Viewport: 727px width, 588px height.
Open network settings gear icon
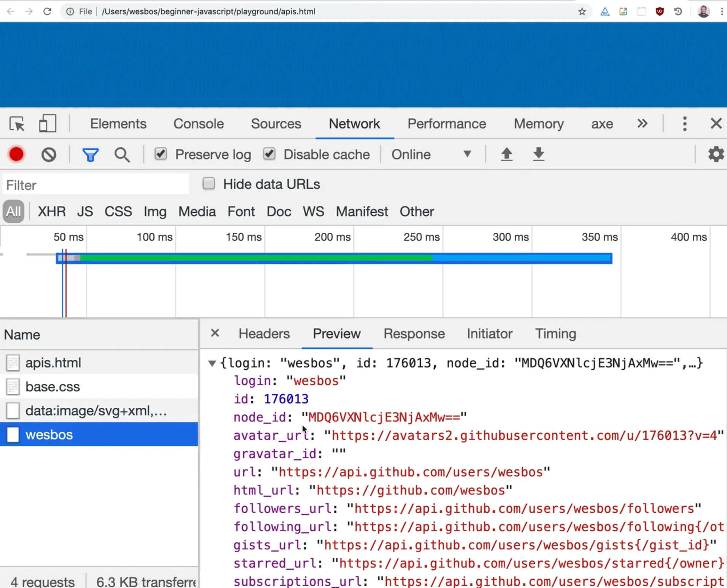(716, 154)
